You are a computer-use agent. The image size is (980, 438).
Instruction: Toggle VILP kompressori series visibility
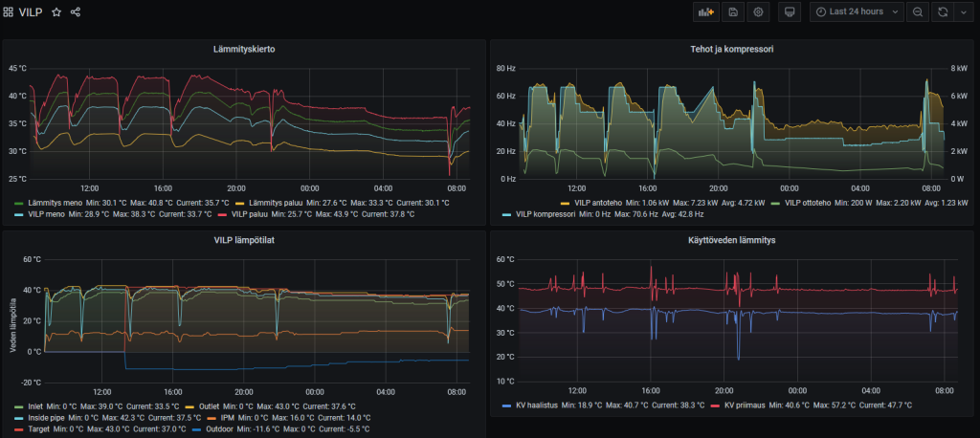point(549,214)
